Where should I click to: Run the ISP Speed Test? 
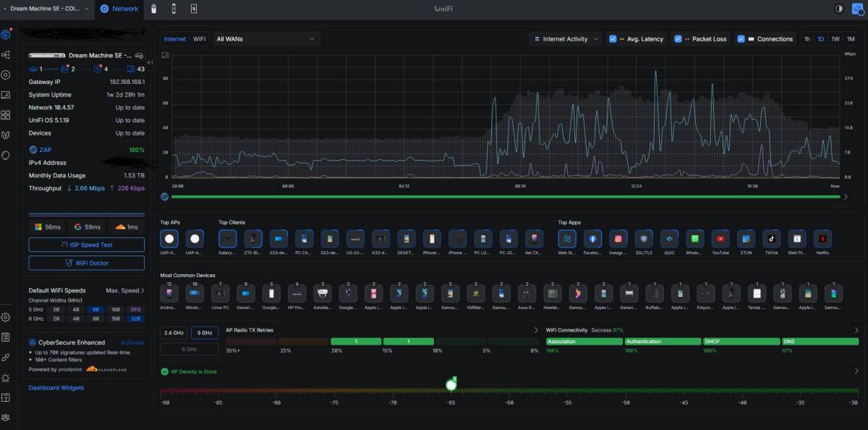coord(87,245)
